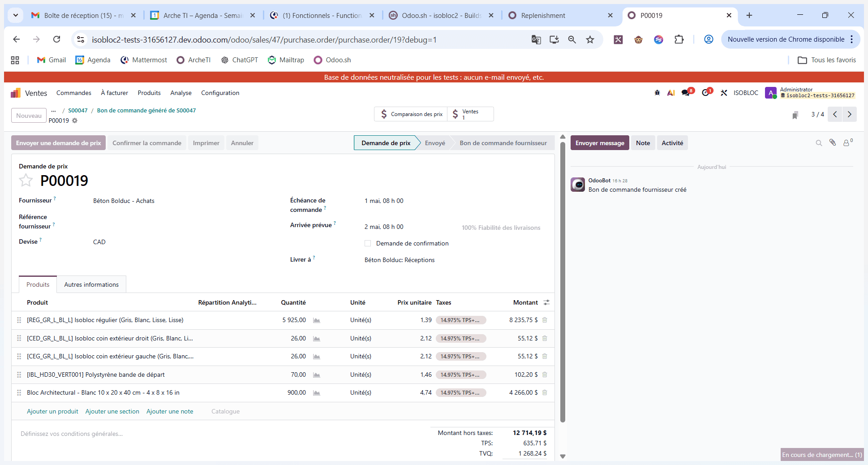Open the optional columns settings of the table
Screen dimensions: 868x465
[x=546, y=302]
